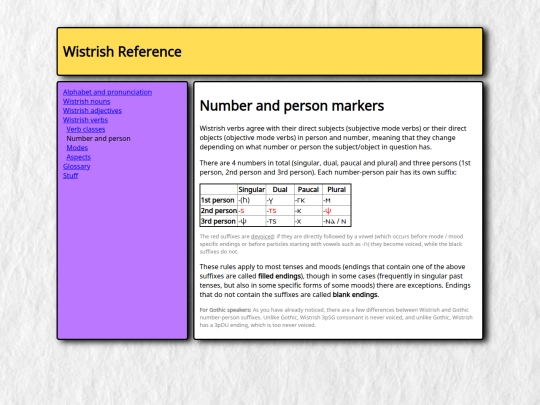Click the red 2nd person dual '-TS' cell

280,210
